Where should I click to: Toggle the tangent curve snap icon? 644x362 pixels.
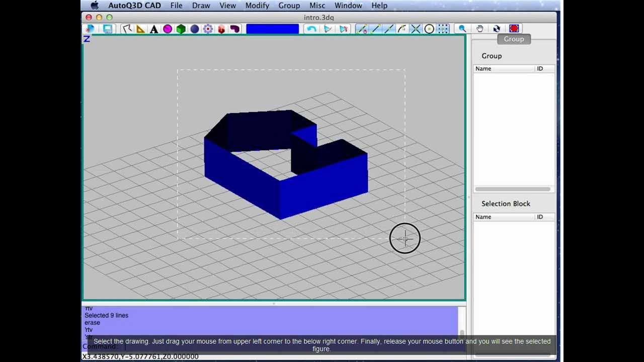point(402,29)
